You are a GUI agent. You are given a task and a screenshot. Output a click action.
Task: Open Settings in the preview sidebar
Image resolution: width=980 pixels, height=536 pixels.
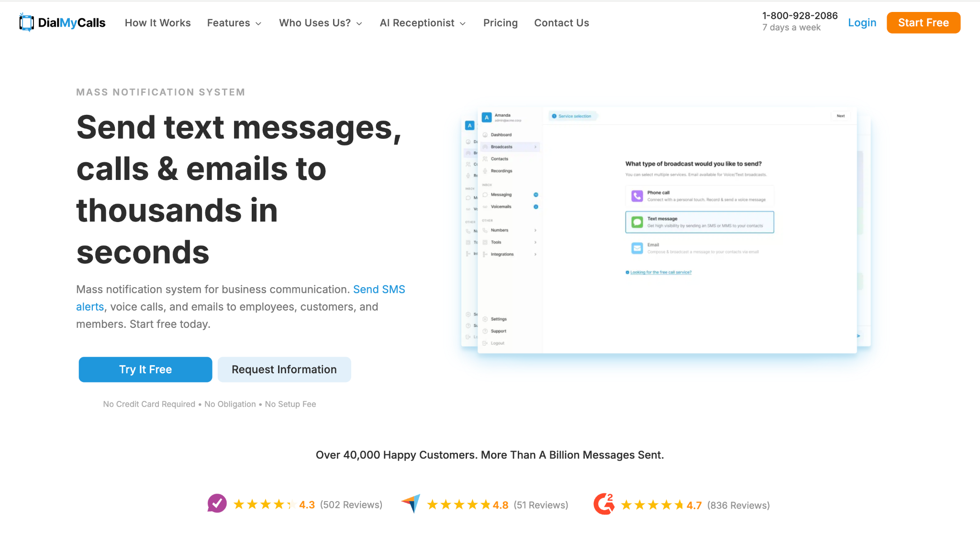[499, 319]
